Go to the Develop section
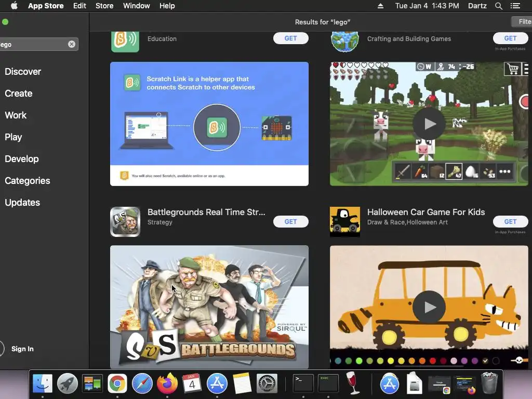The width and height of the screenshot is (532, 399). pyautogui.click(x=22, y=159)
